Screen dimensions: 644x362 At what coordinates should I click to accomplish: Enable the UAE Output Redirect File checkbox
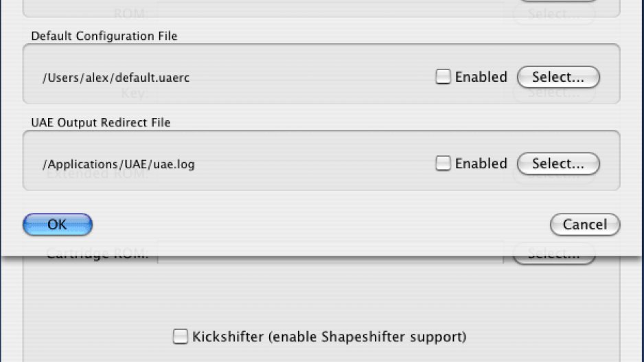click(443, 163)
